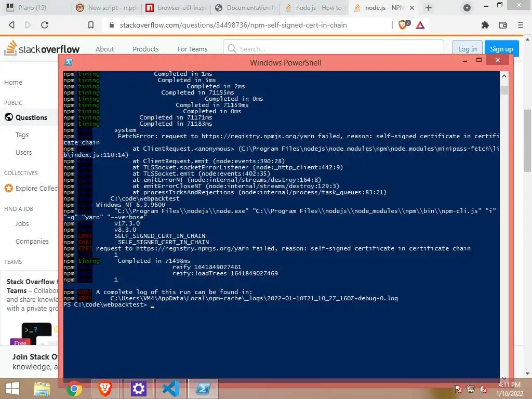
Task: Click the Sign up button
Action: [x=501, y=48]
